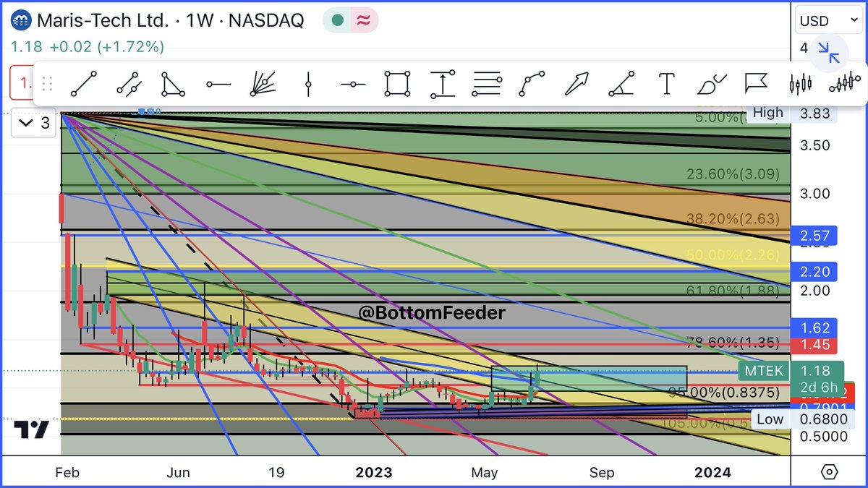Select the Flag Mark tool
The image size is (868, 488).
coord(755,83)
